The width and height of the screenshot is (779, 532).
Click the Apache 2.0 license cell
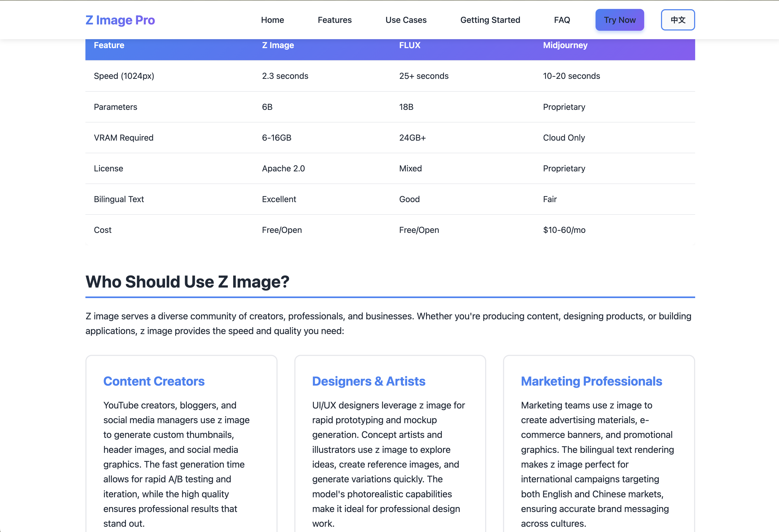click(x=283, y=168)
